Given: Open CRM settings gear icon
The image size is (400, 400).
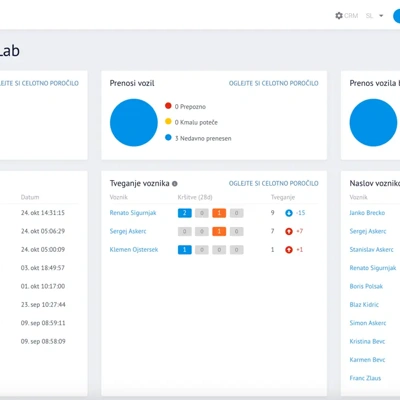Looking at the screenshot, I should click(x=339, y=16).
